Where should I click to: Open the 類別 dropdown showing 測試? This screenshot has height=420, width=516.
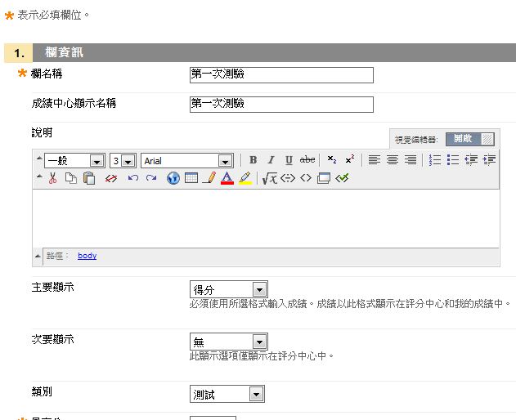tap(227, 395)
